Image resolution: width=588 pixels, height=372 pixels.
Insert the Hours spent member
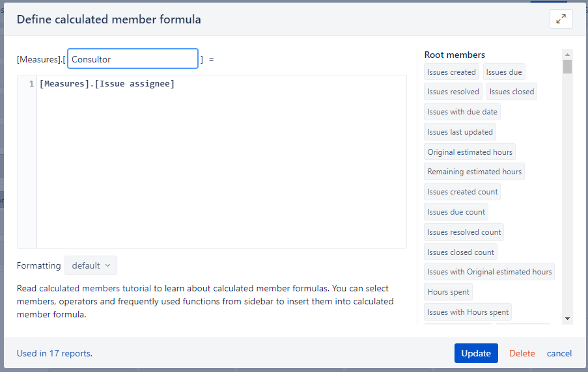(x=448, y=292)
